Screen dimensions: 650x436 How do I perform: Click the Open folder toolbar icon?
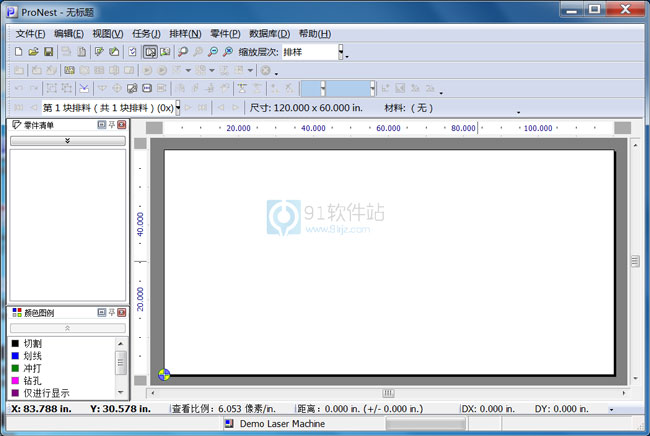33,52
